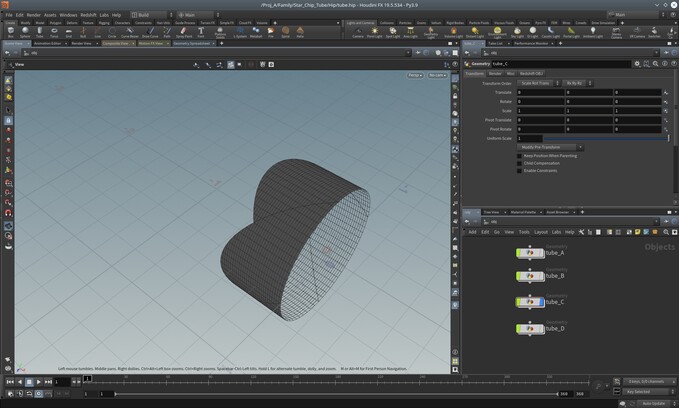Select the Tube shelf tool
This screenshot has width=679, height=408.
coord(39,32)
